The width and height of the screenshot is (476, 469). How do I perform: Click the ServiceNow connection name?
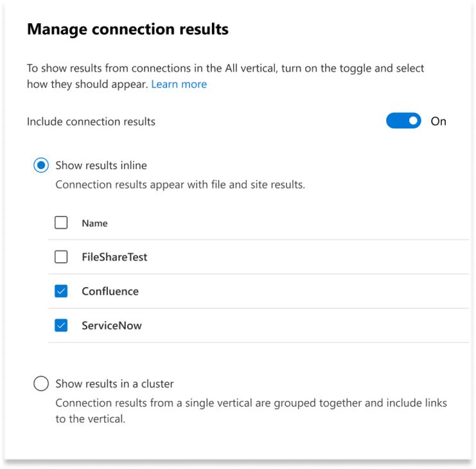pyautogui.click(x=112, y=326)
